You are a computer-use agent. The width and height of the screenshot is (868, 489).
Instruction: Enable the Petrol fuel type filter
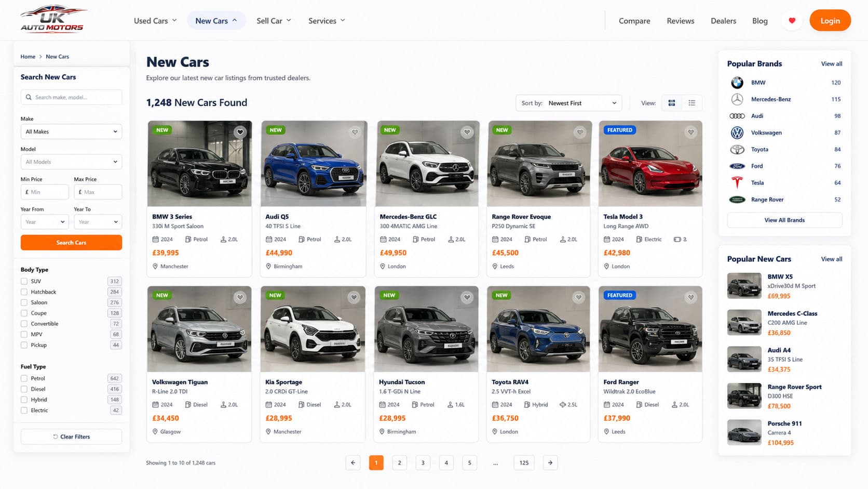click(24, 378)
